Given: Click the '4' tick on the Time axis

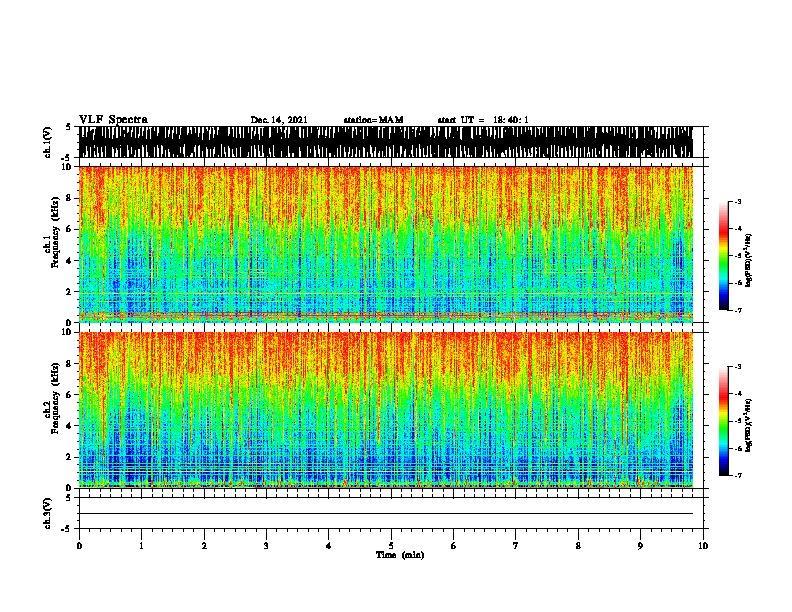Looking at the screenshot, I should 329,546.
